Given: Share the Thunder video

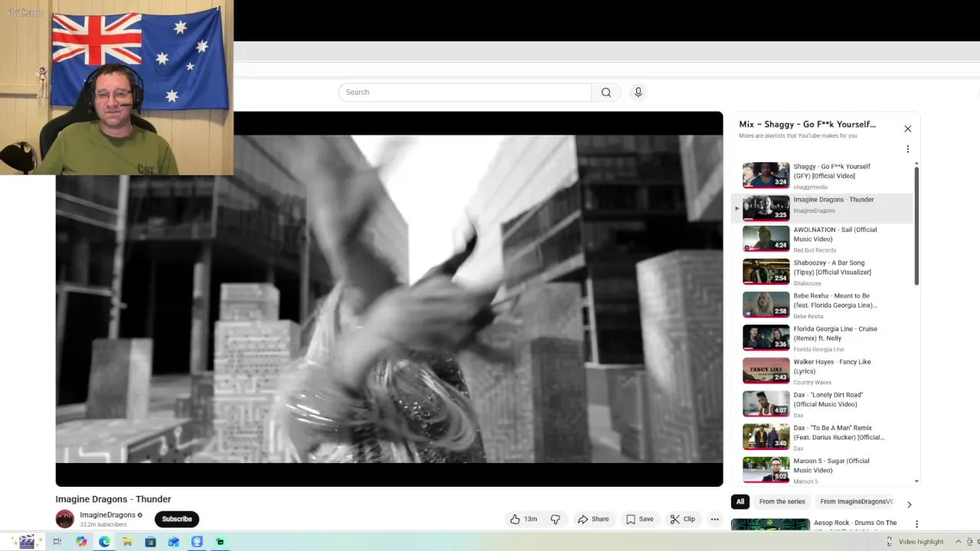Looking at the screenshot, I should (x=593, y=519).
